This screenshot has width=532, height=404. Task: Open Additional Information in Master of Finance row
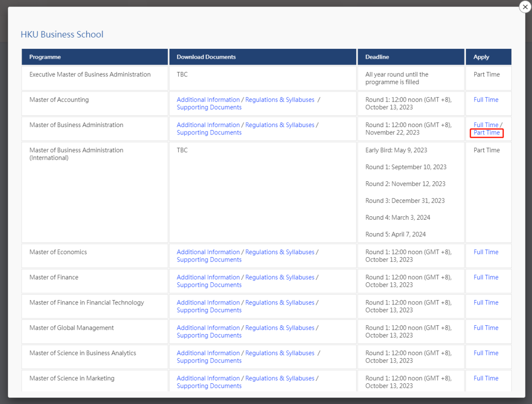pyautogui.click(x=208, y=277)
